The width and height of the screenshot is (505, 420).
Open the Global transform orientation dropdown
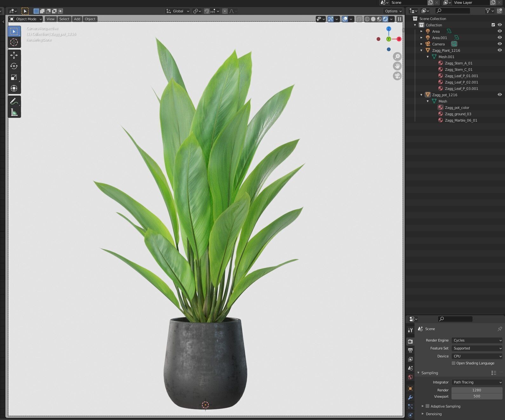[x=178, y=11]
